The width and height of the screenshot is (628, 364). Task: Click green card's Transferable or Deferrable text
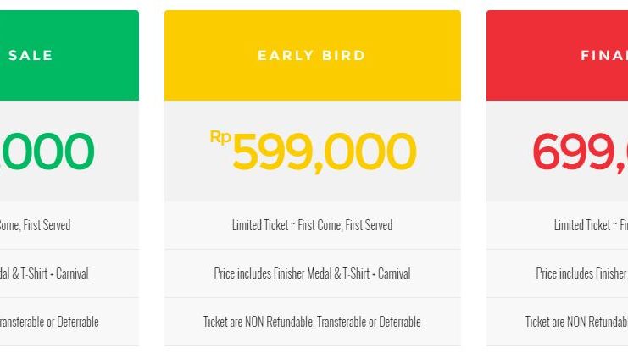point(49,322)
